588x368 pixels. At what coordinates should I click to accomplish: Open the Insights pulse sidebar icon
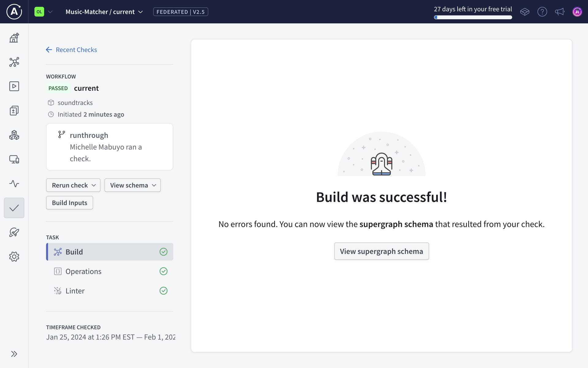[14, 184]
